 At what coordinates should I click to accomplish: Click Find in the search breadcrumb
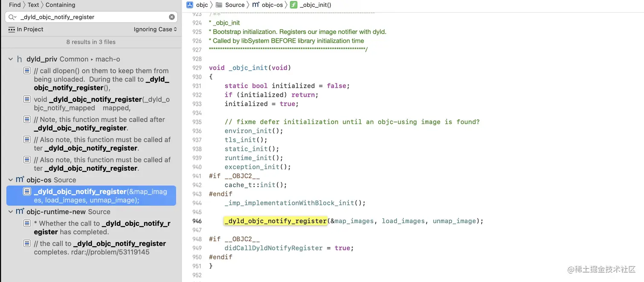(x=15, y=5)
